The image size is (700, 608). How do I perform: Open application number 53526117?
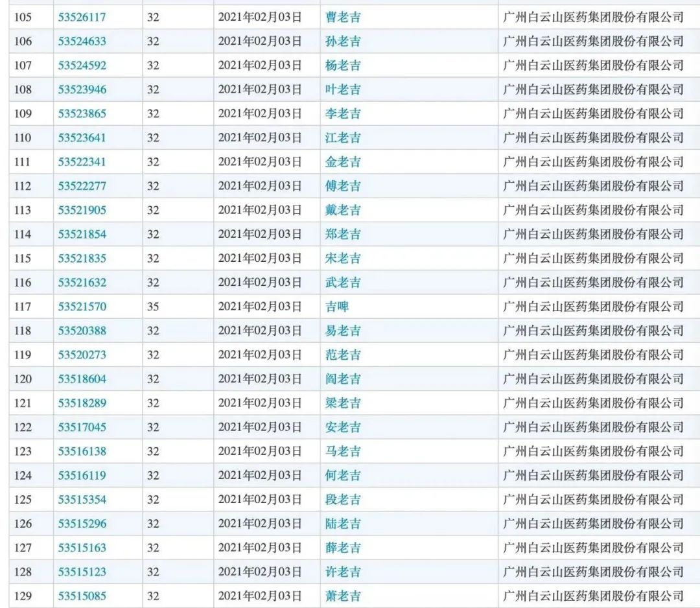coord(82,18)
